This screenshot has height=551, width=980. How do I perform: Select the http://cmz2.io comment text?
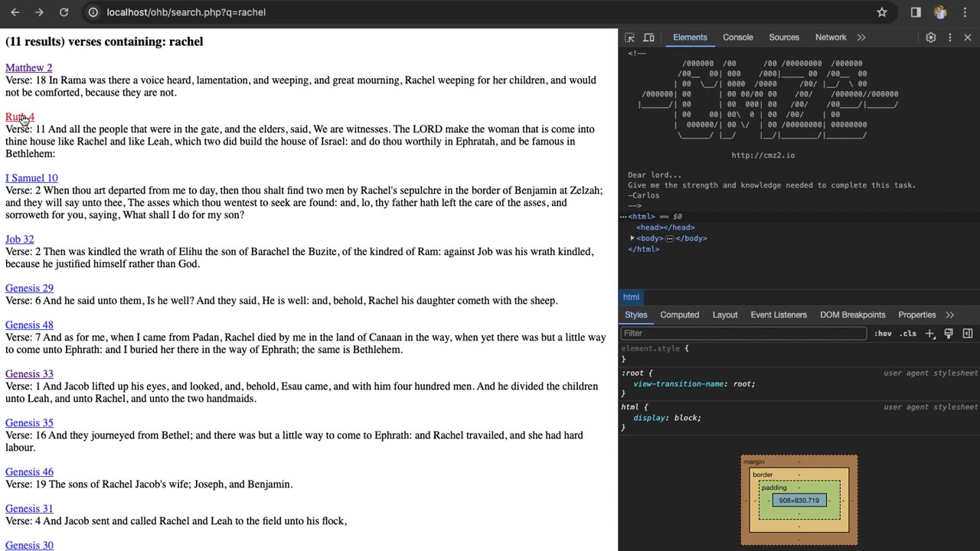coord(763,155)
